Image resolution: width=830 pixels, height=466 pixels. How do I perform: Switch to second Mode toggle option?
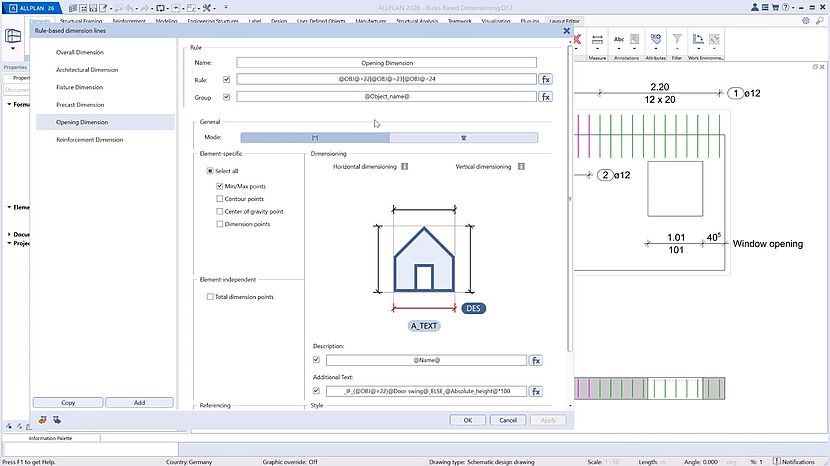(x=463, y=137)
